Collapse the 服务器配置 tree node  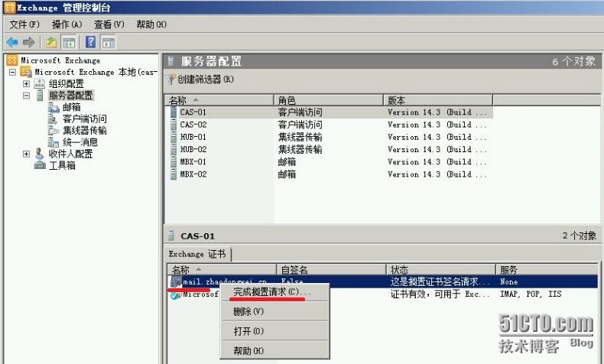point(26,95)
